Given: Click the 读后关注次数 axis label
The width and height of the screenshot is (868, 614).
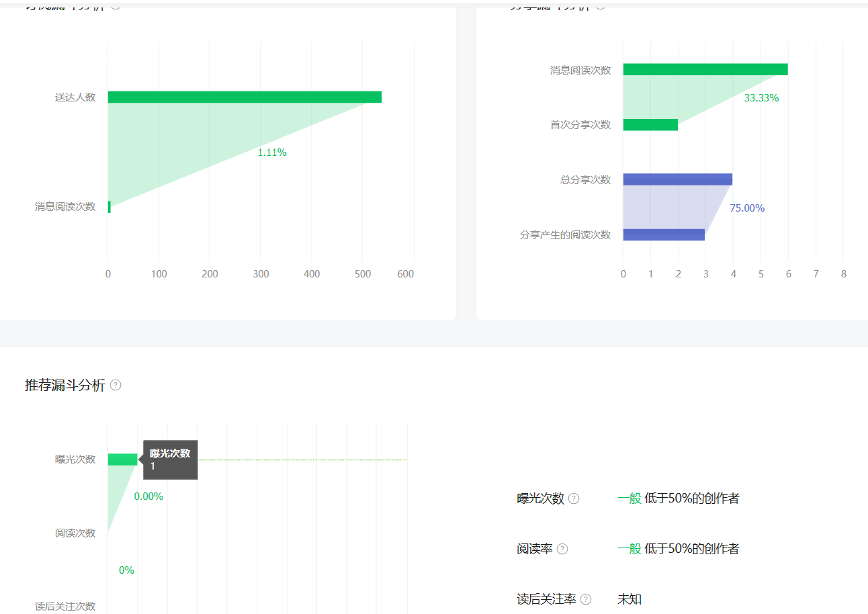Looking at the screenshot, I should click(x=65, y=606).
